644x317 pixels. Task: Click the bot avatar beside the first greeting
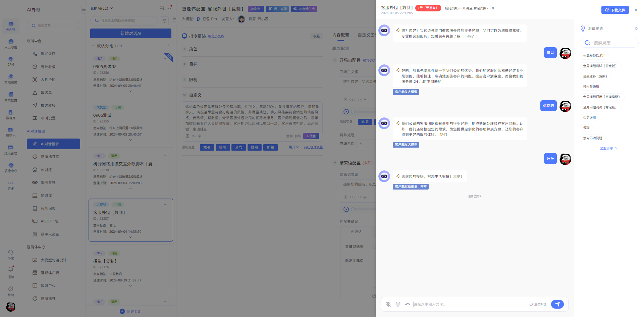click(x=384, y=31)
